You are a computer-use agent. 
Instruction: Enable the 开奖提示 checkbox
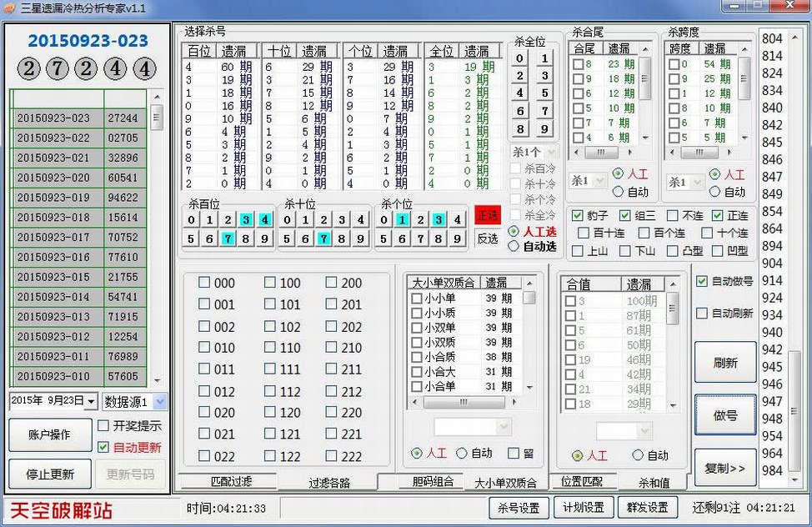(103, 426)
